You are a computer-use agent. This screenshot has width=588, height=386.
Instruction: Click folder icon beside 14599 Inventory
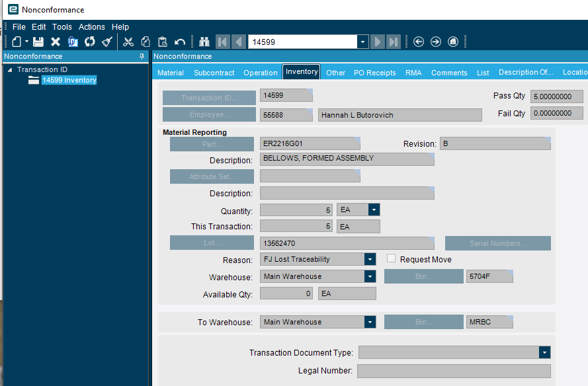(x=34, y=80)
